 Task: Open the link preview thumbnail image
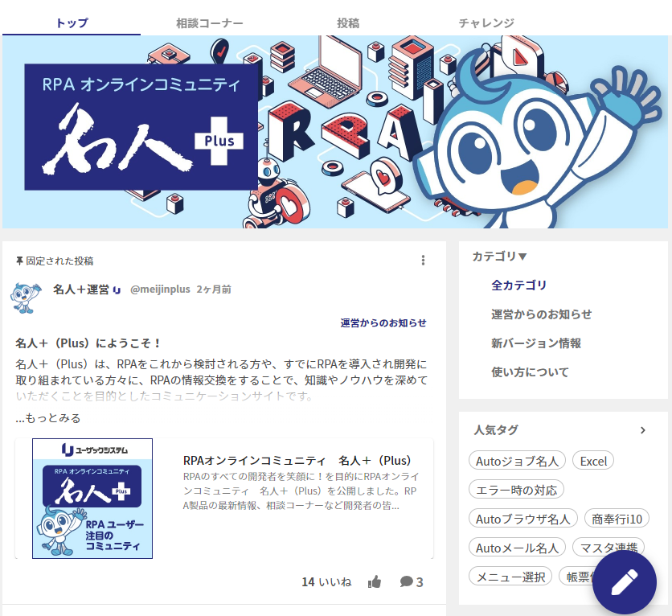[x=92, y=498]
